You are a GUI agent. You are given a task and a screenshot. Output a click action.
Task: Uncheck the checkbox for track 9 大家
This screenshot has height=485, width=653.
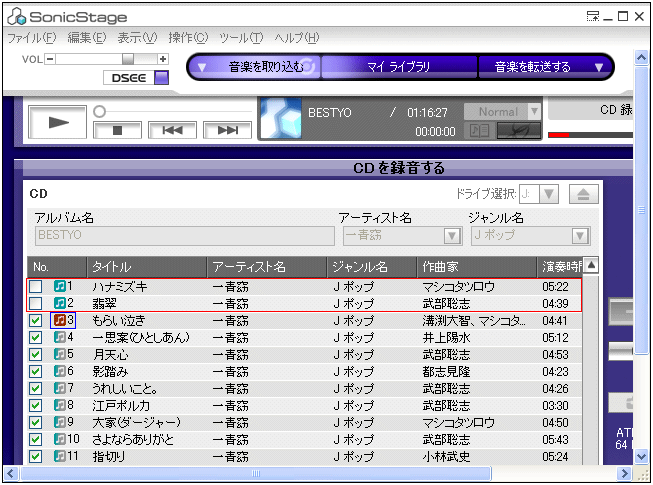pyautogui.click(x=36, y=423)
